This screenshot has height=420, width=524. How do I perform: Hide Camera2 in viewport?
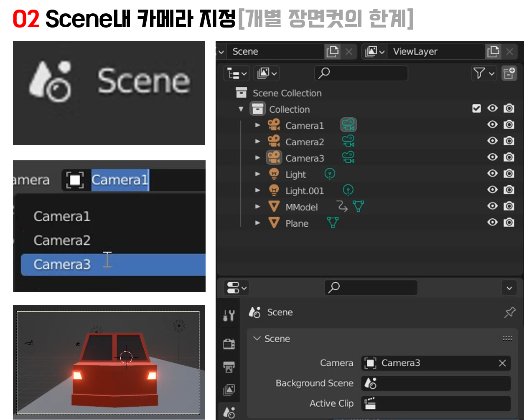coord(493,141)
